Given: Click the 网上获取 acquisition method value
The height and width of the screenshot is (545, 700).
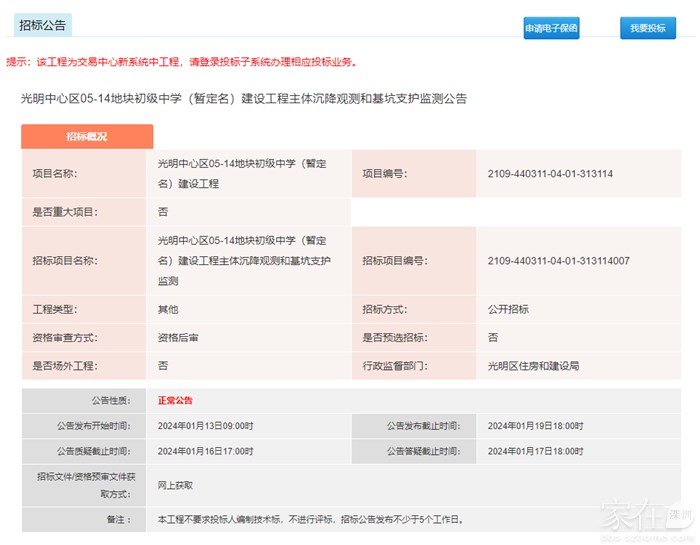Looking at the screenshot, I should coord(175,485).
